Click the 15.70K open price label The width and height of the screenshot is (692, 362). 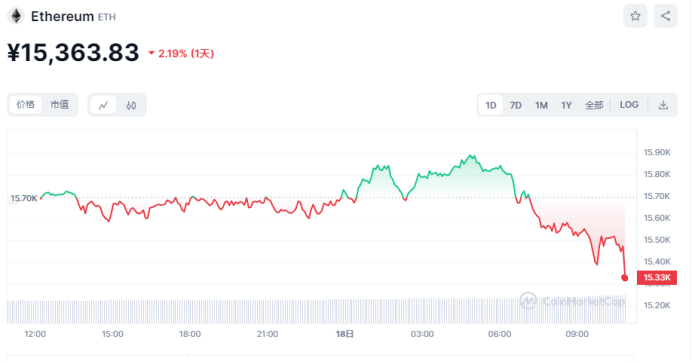24,198
